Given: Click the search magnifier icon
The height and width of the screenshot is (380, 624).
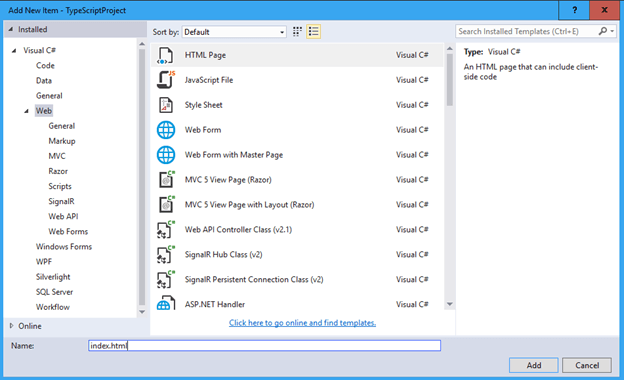Looking at the screenshot, I should coord(603,31).
